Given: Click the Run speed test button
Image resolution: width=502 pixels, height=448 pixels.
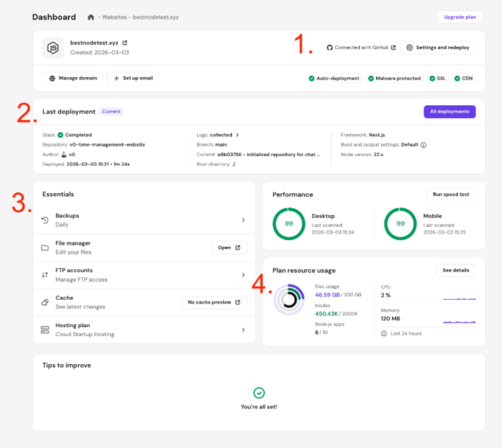Looking at the screenshot, I should [x=450, y=194].
